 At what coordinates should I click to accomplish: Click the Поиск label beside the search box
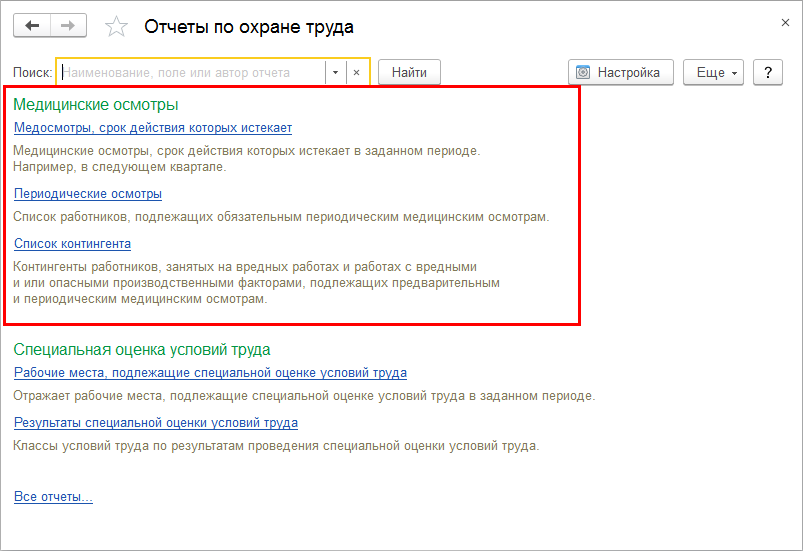point(32,73)
